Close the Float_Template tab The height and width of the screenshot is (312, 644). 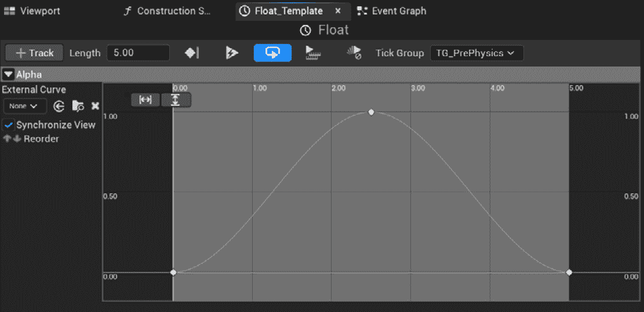(x=338, y=11)
